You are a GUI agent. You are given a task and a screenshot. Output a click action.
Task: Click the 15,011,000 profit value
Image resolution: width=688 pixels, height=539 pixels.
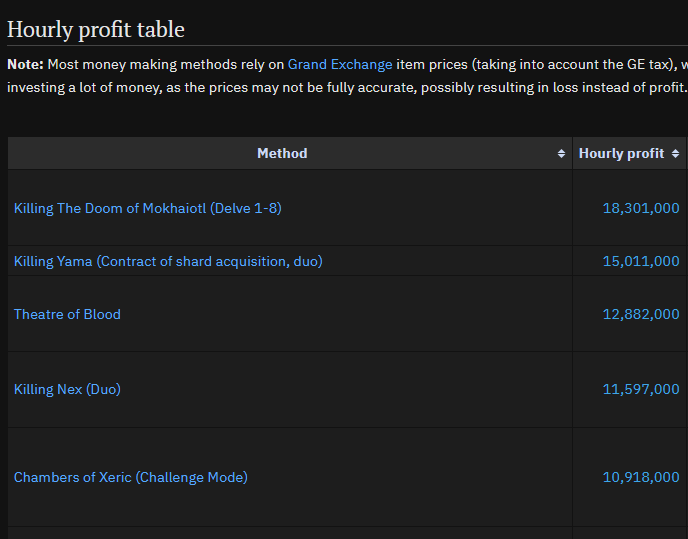[641, 261]
